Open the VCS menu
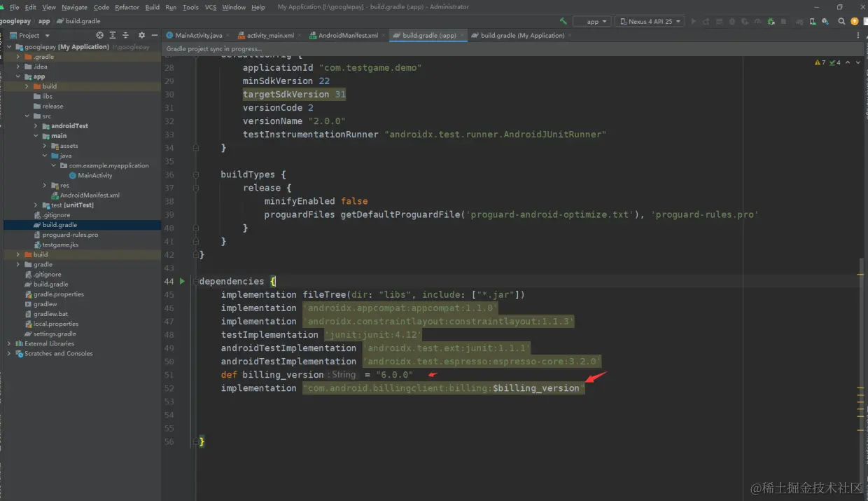Viewport: 868px width, 501px height. click(x=211, y=7)
